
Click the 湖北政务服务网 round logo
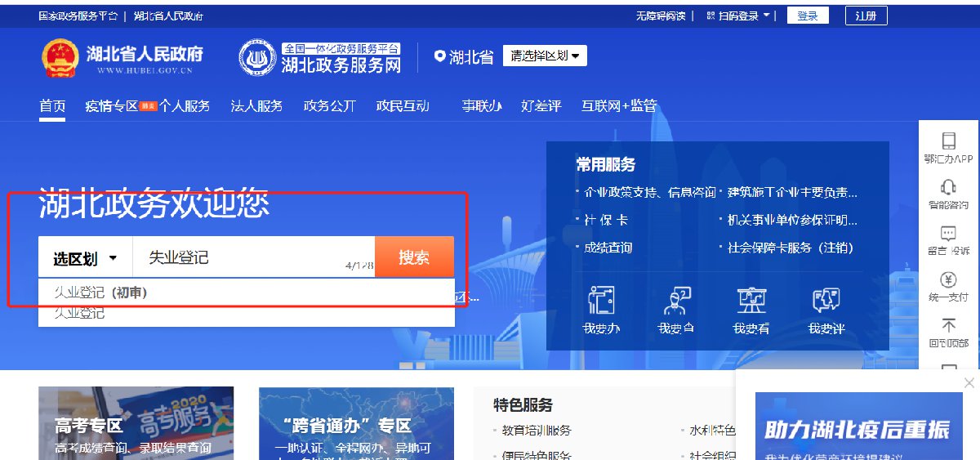[x=257, y=58]
